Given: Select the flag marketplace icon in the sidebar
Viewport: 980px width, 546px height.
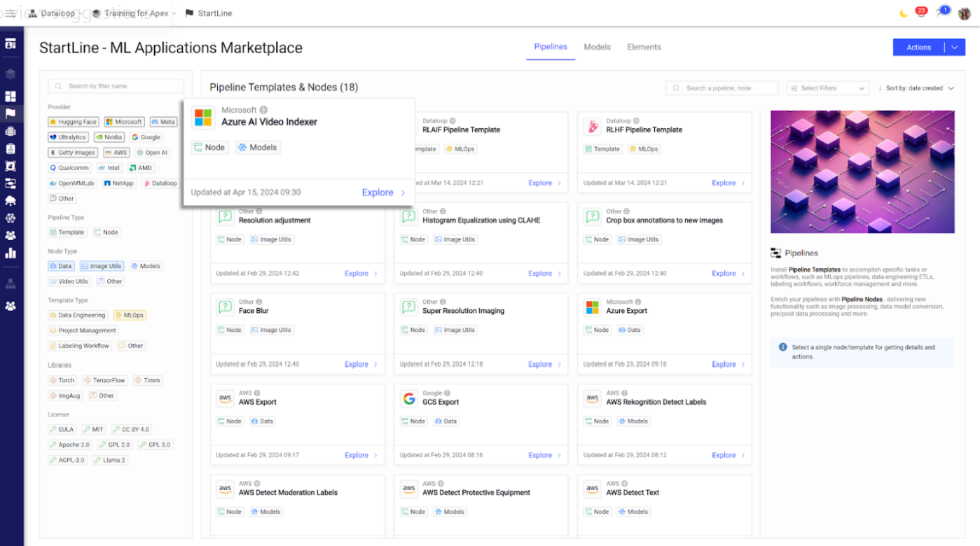Looking at the screenshot, I should (11, 113).
